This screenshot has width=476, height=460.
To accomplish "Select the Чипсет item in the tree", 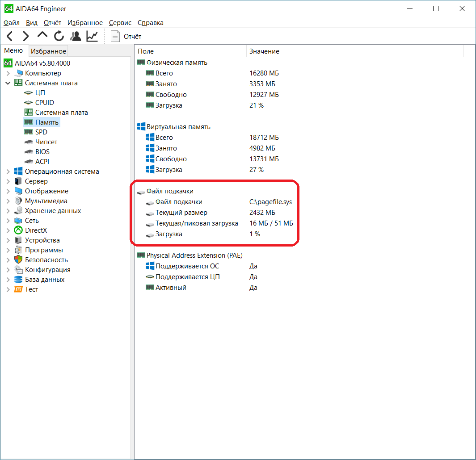I will pos(46,142).
